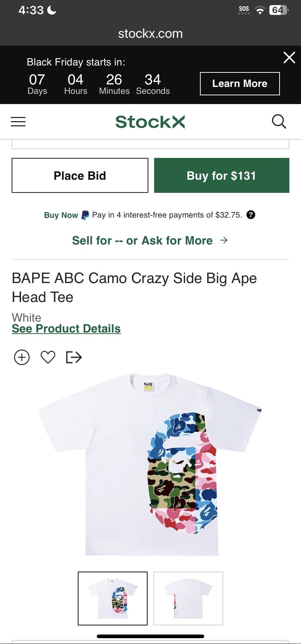This screenshot has height=644, width=301.
Task: Open See Product Details
Action: pos(66,328)
